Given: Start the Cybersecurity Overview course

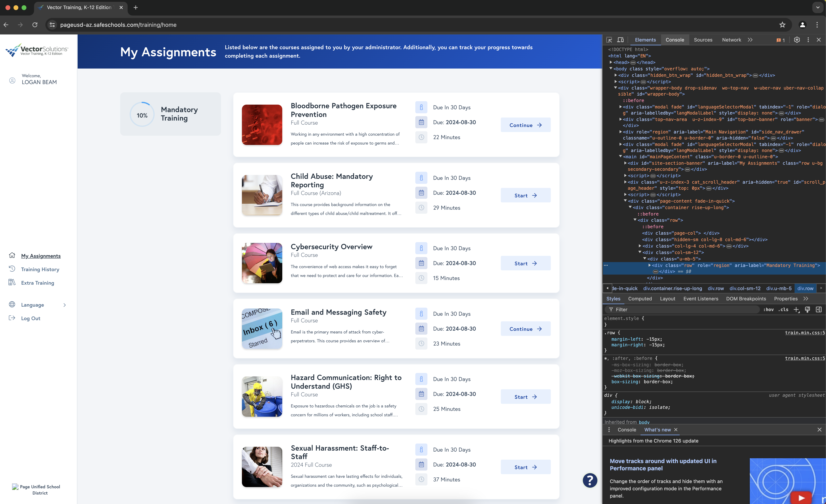Looking at the screenshot, I should click(525, 263).
